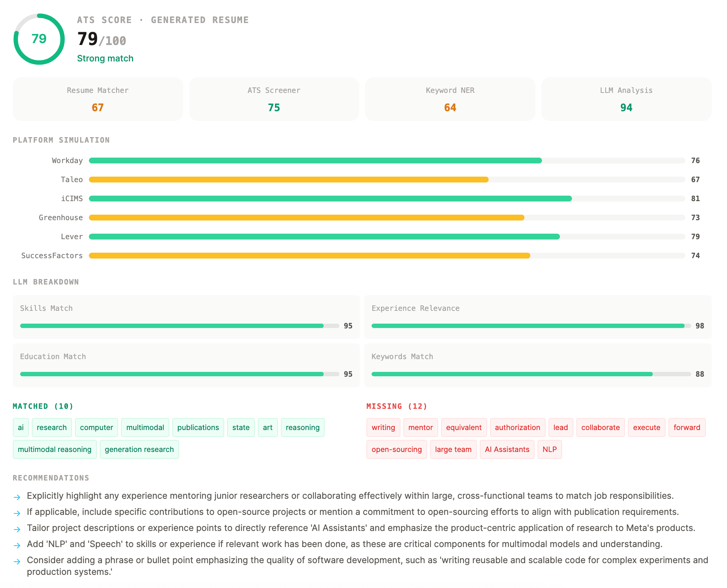Click the arrow icon beside the open-source recommendation
This screenshot has height=588, width=727.
click(x=17, y=512)
